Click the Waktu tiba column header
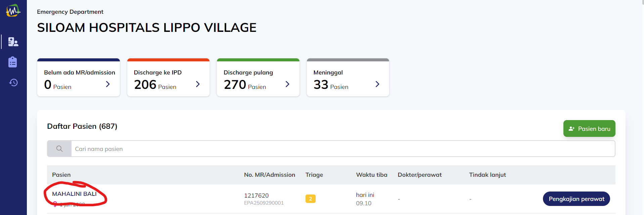Image resolution: width=644 pixels, height=215 pixels. click(371, 175)
